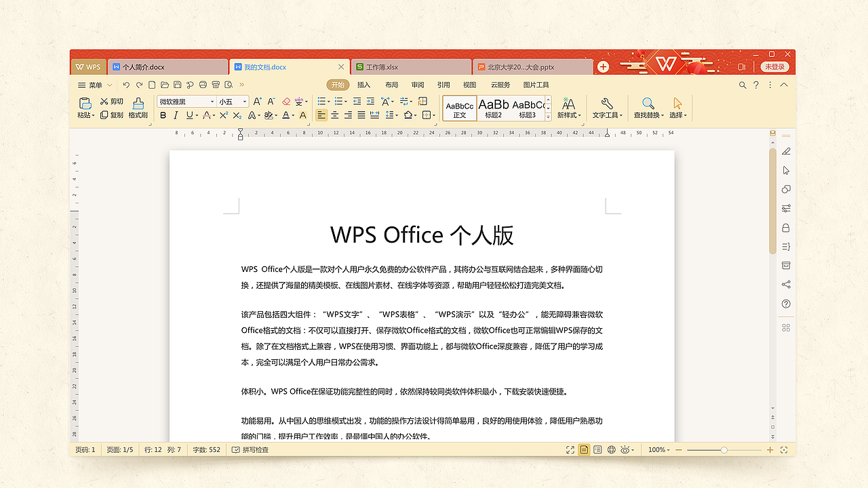Switch to web layout globe icon
Image resolution: width=868 pixels, height=488 pixels.
tap(611, 450)
